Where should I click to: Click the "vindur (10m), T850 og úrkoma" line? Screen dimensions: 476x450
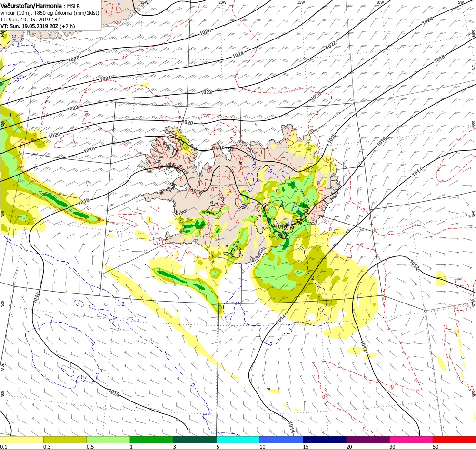click(x=50, y=13)
